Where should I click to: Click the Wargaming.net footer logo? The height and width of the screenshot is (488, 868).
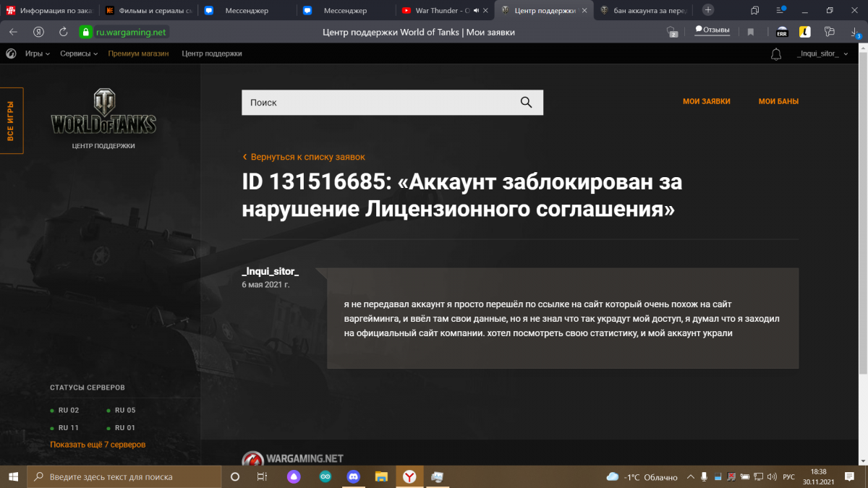[x=292, y=458]
